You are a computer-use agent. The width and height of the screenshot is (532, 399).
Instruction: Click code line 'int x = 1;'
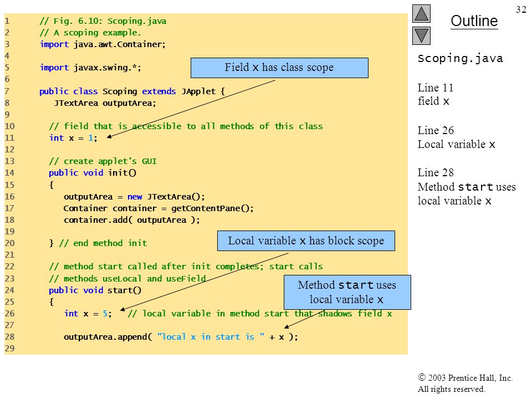pos(73,138)
